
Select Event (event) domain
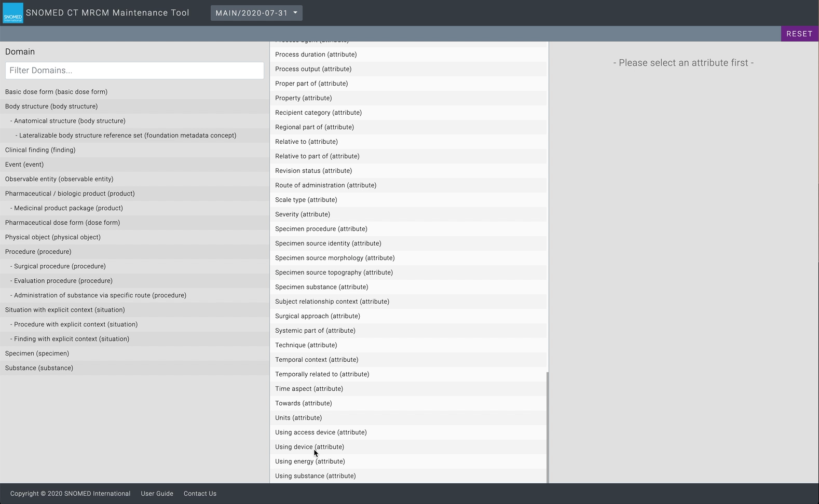click(134, 165)
